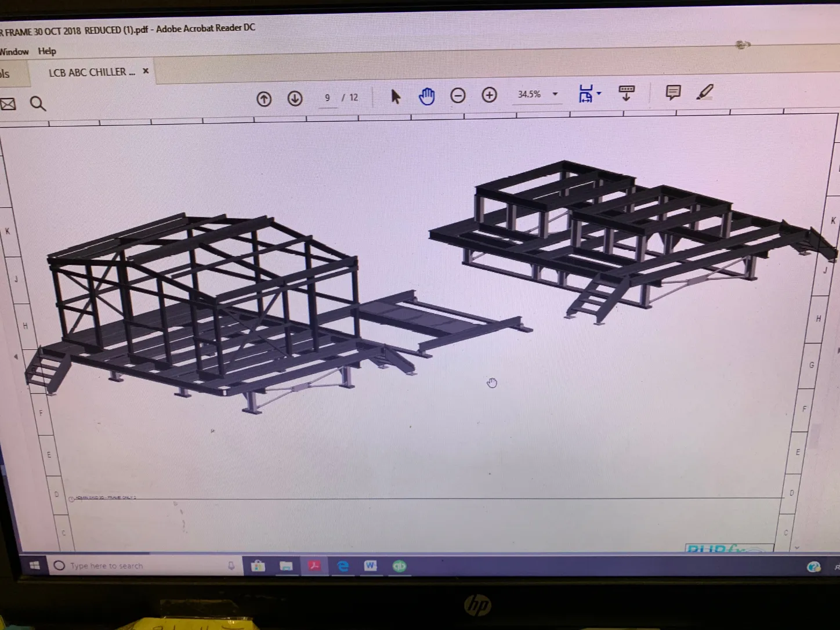Select the Highlight text pen tool
Screen dimensions: 840x630
point(705,92)
